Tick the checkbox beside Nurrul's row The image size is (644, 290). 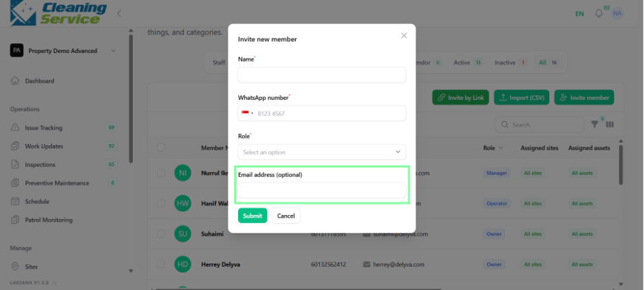click(161, 173)
